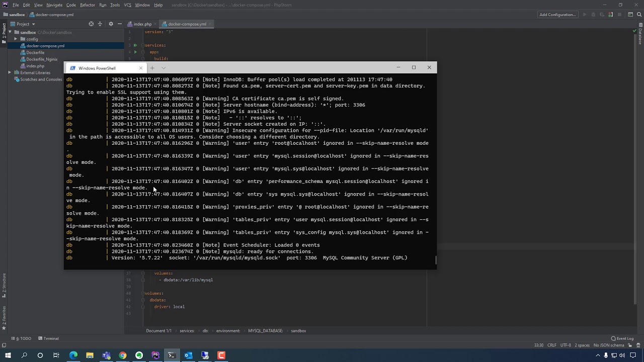
Task: Click the collapse all icon in Project panel
Action: click(x=100, y=24)
